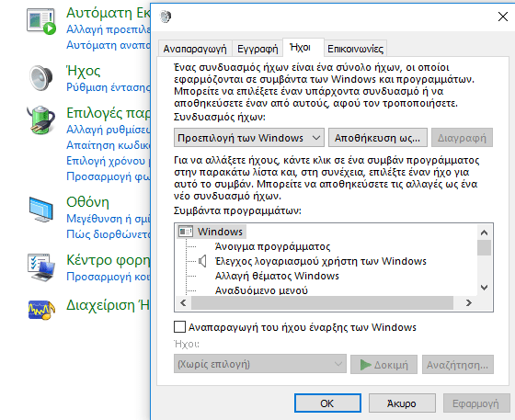This screenshot has height=420, width=515.
Task: Open the Προσαρμογή κοι... link
Action: [x=109, y=277]
